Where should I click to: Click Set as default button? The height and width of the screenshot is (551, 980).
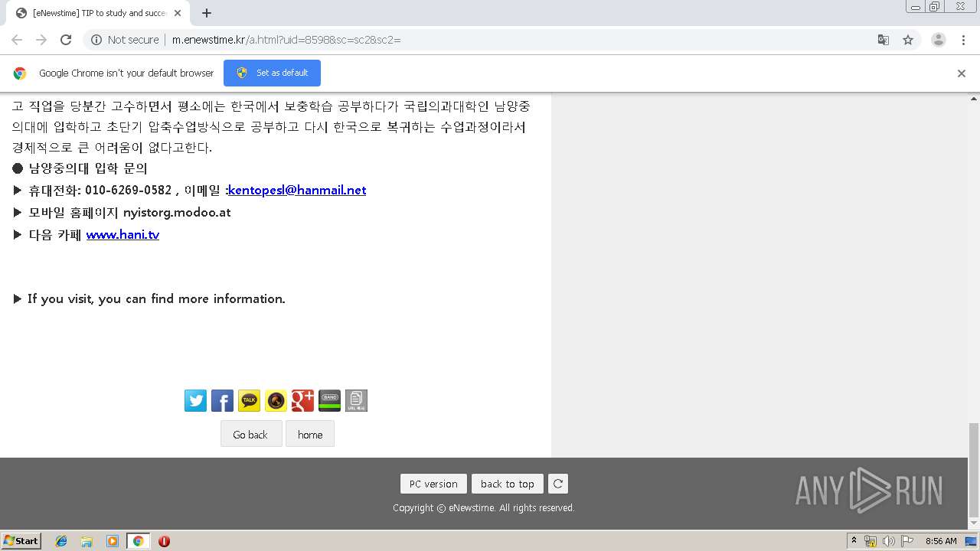pos(272,73)
